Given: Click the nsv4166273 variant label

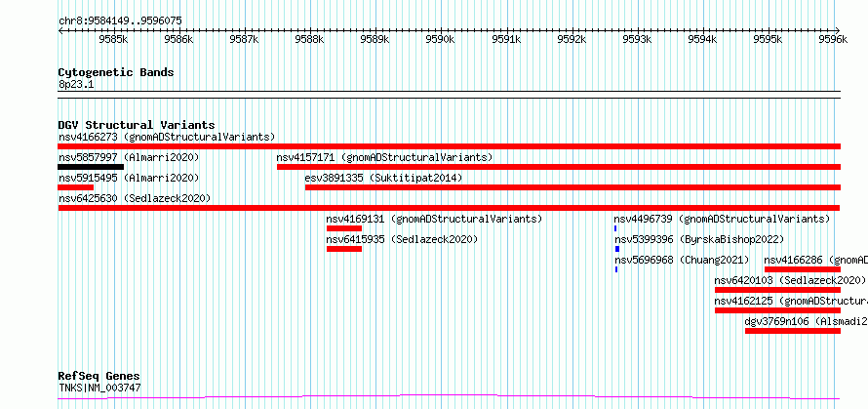Looking at the screenshot, I should [x=167, y=137].
